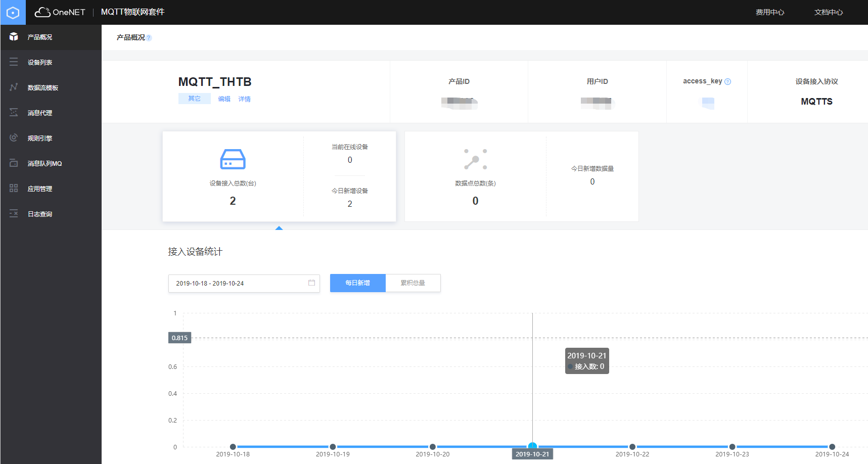868x464 pixels.
Task: Click the 2019-10-18 data point on chart
Action: pos(233,447)
